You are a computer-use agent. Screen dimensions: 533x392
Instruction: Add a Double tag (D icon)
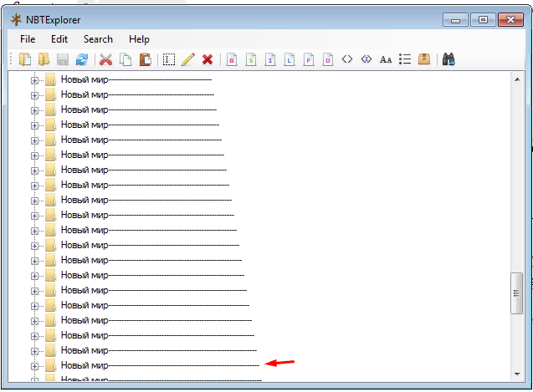click(x=328, y=59)
